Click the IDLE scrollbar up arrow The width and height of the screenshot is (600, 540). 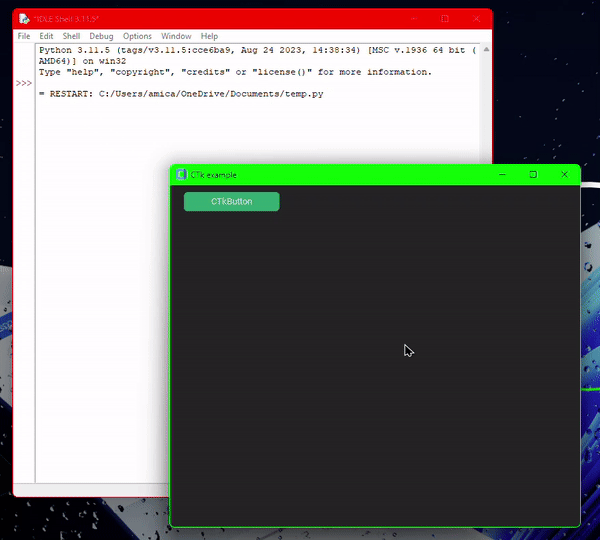(486, 49)
